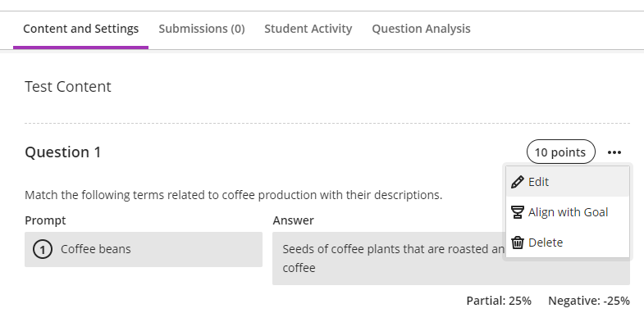
Task: Click the circled number 1 prompt marker
Action: 43,249
